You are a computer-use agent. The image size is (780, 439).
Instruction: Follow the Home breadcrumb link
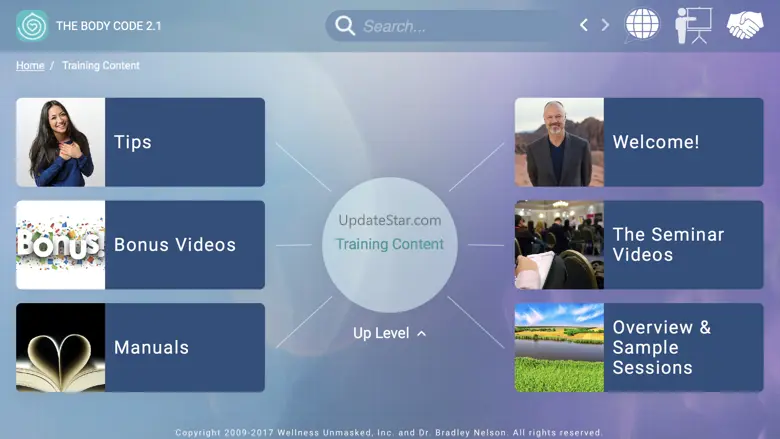tap(30, 66)
